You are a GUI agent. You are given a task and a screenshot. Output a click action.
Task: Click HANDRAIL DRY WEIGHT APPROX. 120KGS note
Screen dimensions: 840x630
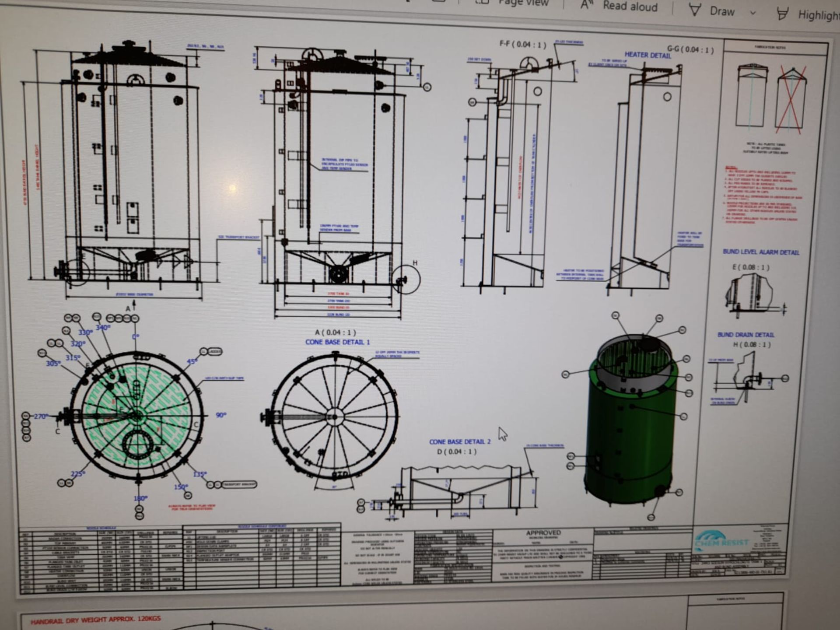(x=95, y=620)
